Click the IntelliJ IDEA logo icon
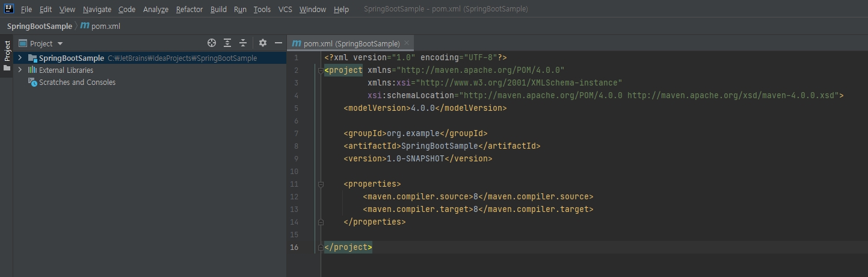 point(9,10)
